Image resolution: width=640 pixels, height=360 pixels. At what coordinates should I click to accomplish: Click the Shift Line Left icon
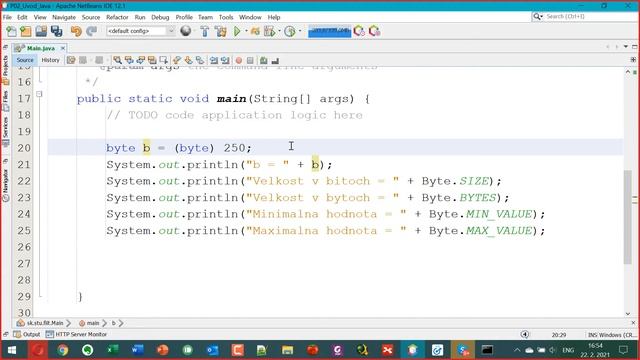coord(214,60)
